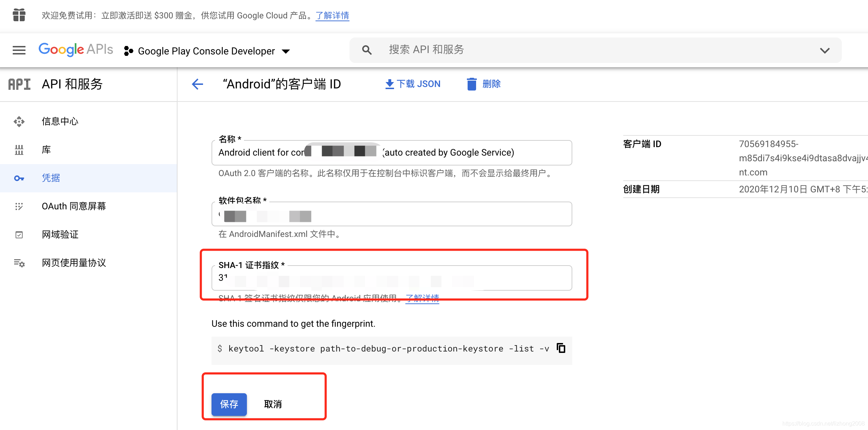Open 库 library in sidebar
868x430 pixels.
(x=46, y=150)
